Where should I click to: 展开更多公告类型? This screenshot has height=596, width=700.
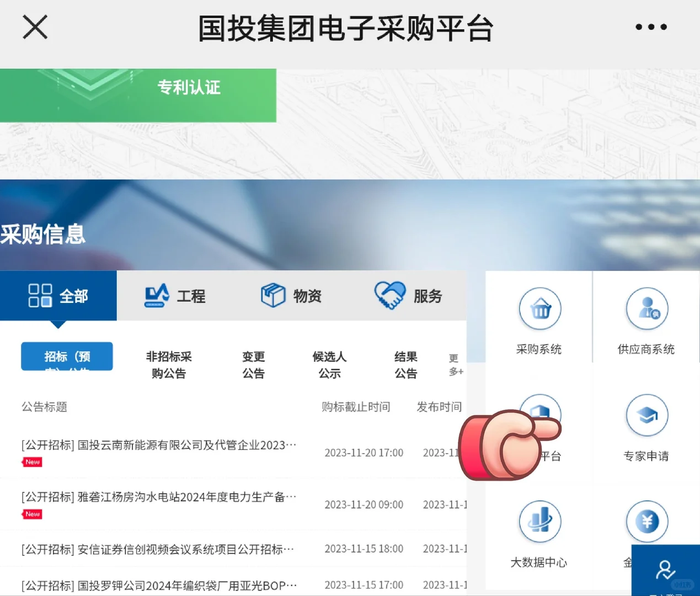454,365
